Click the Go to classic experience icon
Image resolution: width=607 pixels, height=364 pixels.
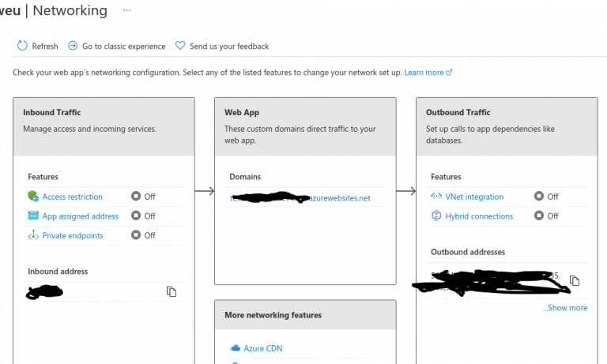point(73,47)
